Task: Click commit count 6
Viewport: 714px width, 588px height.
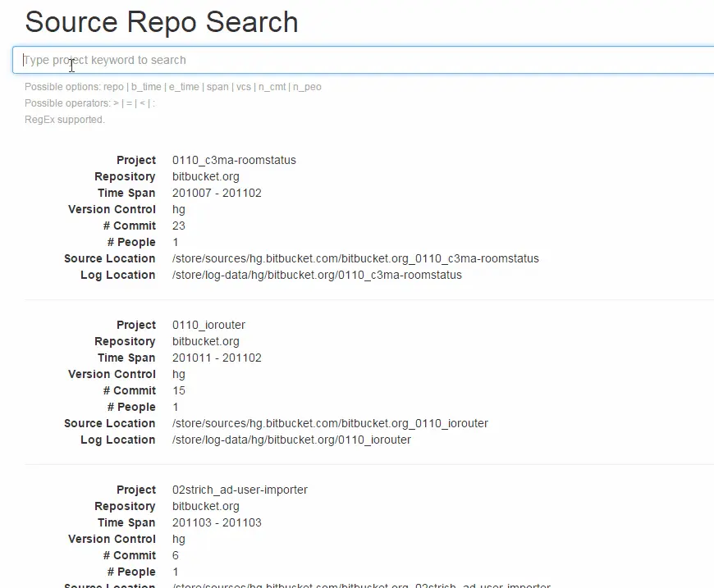Action: click(x=176, y=555)
